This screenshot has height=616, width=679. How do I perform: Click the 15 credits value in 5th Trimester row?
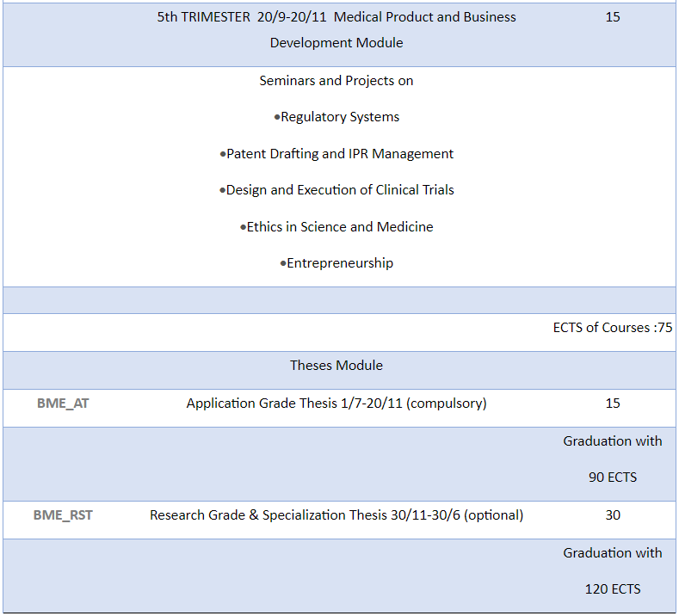[612, 17]
